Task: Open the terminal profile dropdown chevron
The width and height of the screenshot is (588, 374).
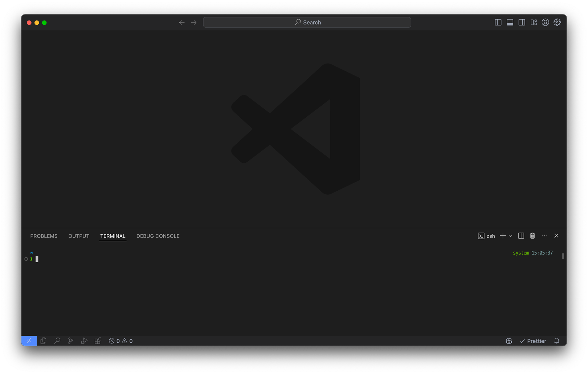Action: [511, 236]
